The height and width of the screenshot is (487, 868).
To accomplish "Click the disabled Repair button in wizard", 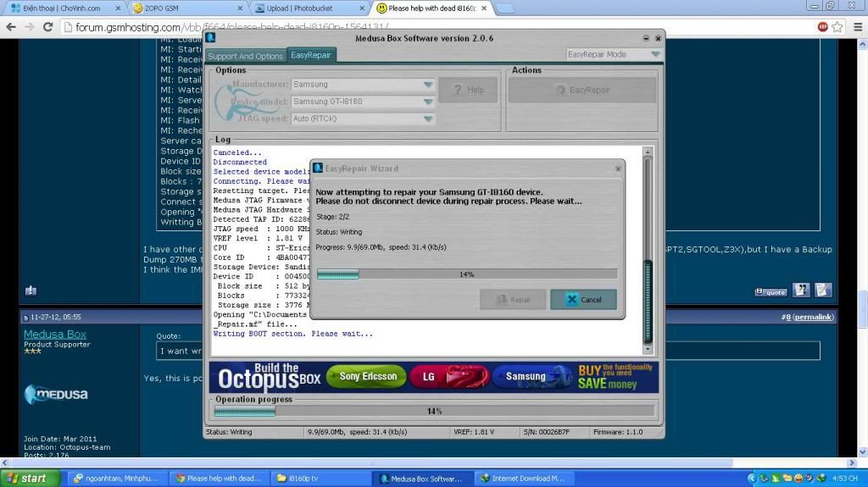I will pos(513,299).
